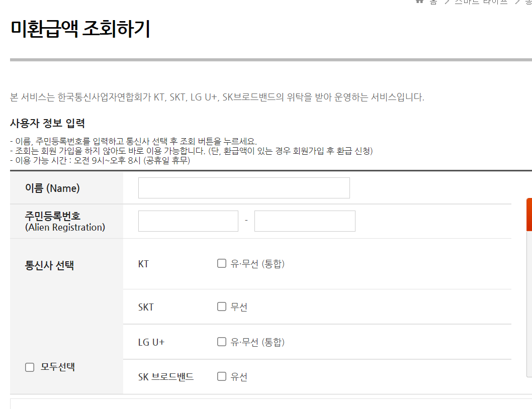
Task: Focus the first 주민등록번호 input box
Action: (188, 221)
